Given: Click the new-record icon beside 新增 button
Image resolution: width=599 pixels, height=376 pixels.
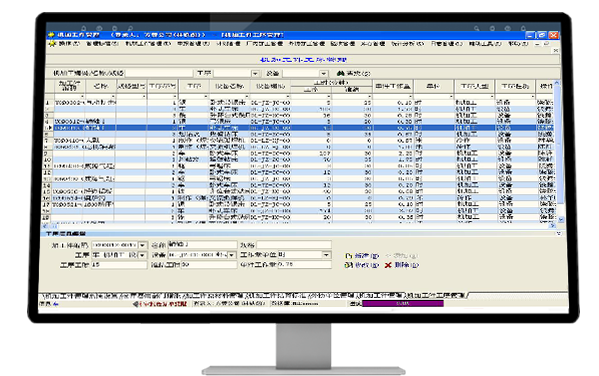Looking at the screenshot, I should [348, 256].
